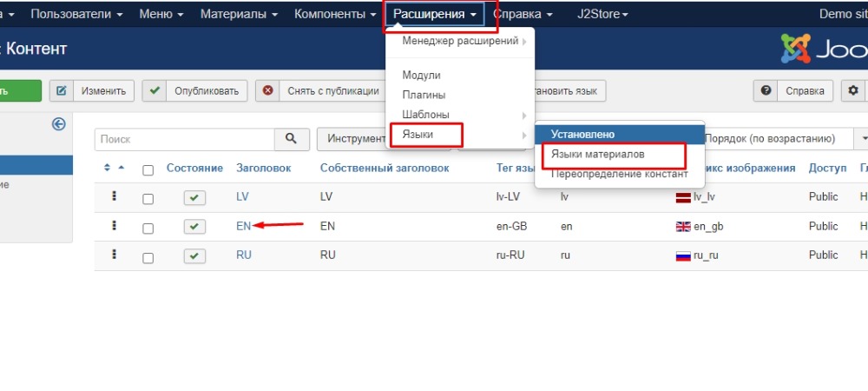This screenshot has height=391, width=868.
Task: Collapse sidebar with the left arrow icon
Action: coord(59,124)
